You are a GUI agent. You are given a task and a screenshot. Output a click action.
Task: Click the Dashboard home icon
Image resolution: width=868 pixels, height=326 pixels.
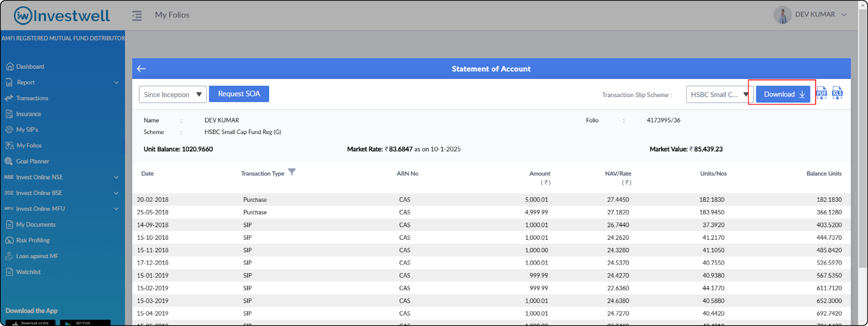tap(9, 67)
